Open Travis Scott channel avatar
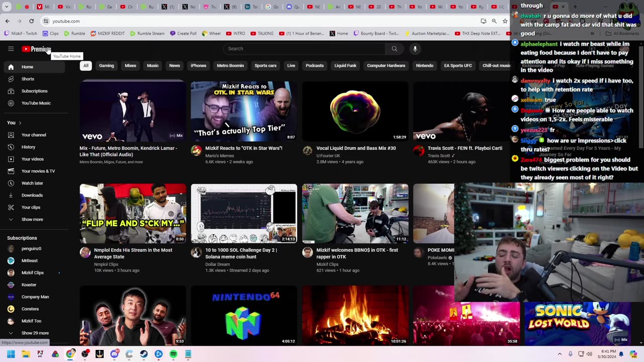 (419, 150)
